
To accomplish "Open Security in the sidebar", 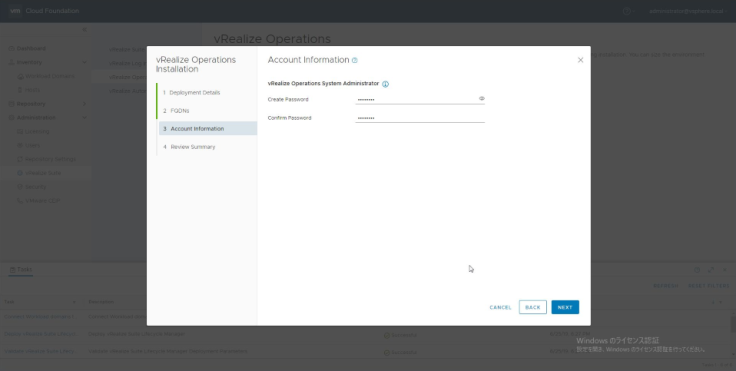I will point(36,187).
